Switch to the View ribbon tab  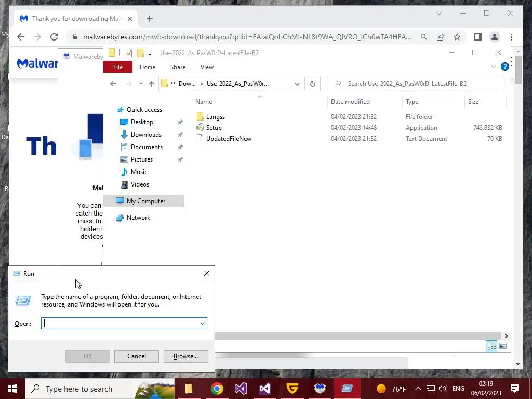[207, 67]
